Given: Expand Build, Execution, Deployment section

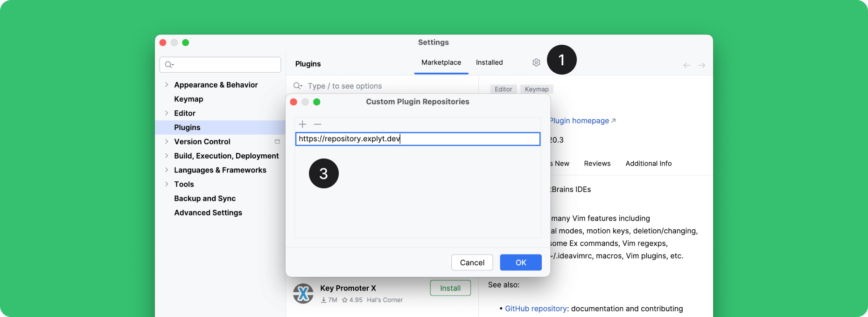Looking at the screenshot, I should 167,156.
